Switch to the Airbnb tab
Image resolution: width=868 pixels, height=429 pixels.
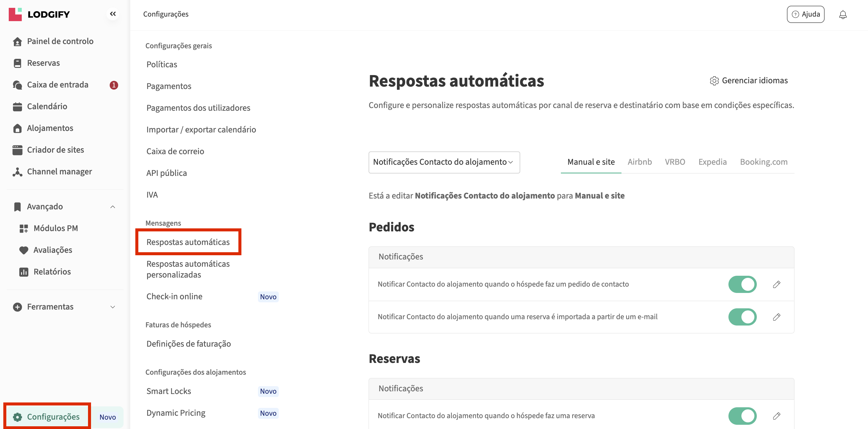click(x=639, y=162)
